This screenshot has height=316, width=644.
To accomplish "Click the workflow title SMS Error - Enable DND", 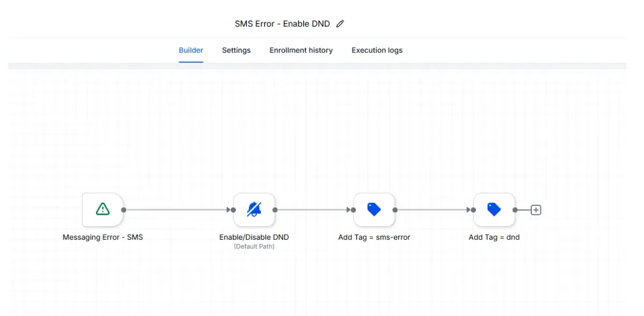I will click(x=282, y=24).
